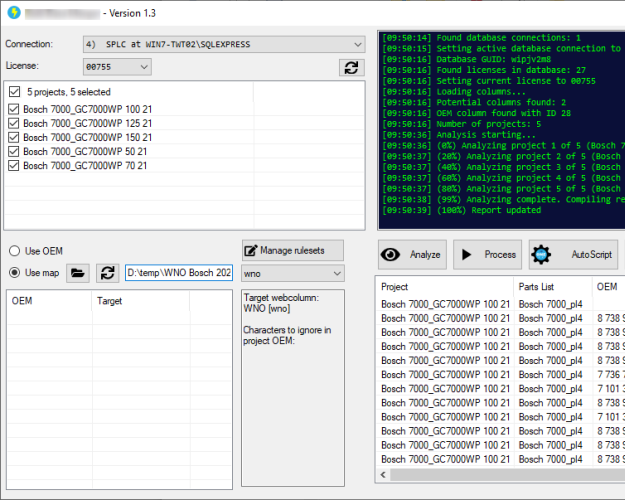
Task: Select the Use OEM radio button
Action: 16,250
